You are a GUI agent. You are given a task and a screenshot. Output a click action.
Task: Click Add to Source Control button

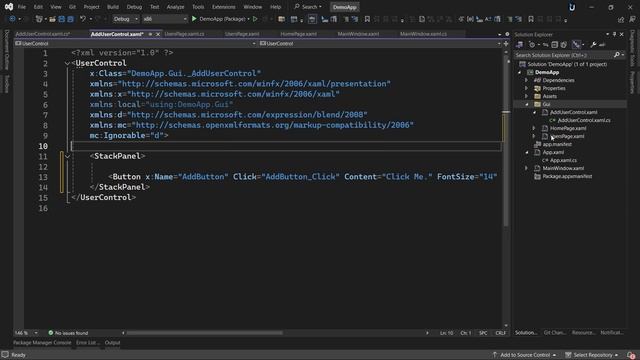[524, 355]
